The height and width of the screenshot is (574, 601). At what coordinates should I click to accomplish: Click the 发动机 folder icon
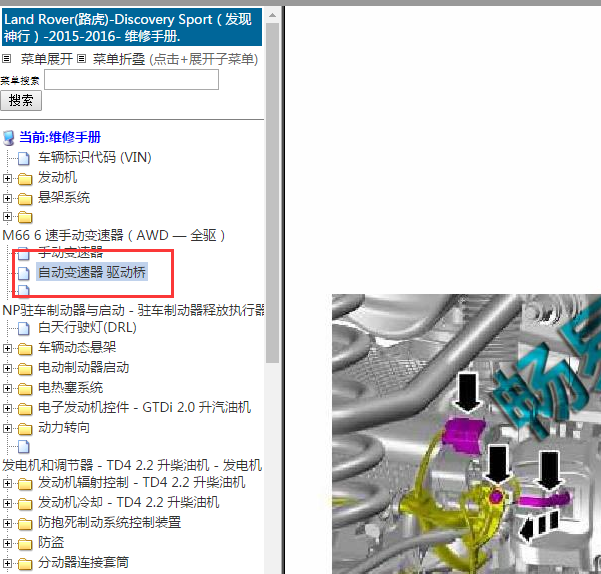click(25, 179)
